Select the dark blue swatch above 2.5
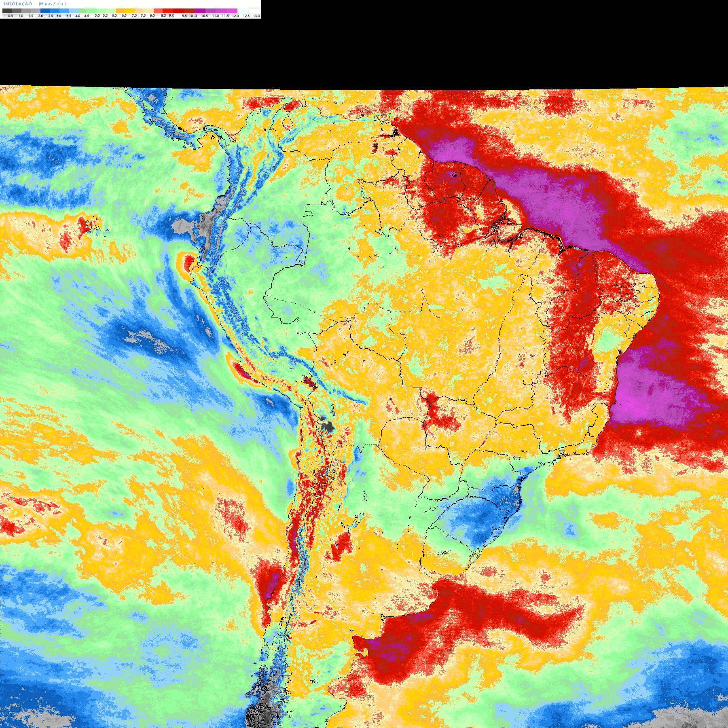Viewport: 728px width, 728px height. pyautogui.click(x=45, y=11)
